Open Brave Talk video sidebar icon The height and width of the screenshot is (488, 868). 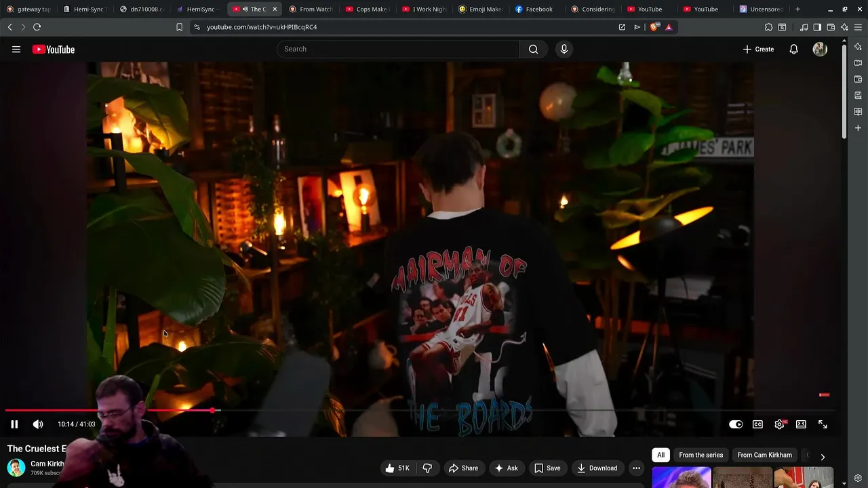[858, 63]
